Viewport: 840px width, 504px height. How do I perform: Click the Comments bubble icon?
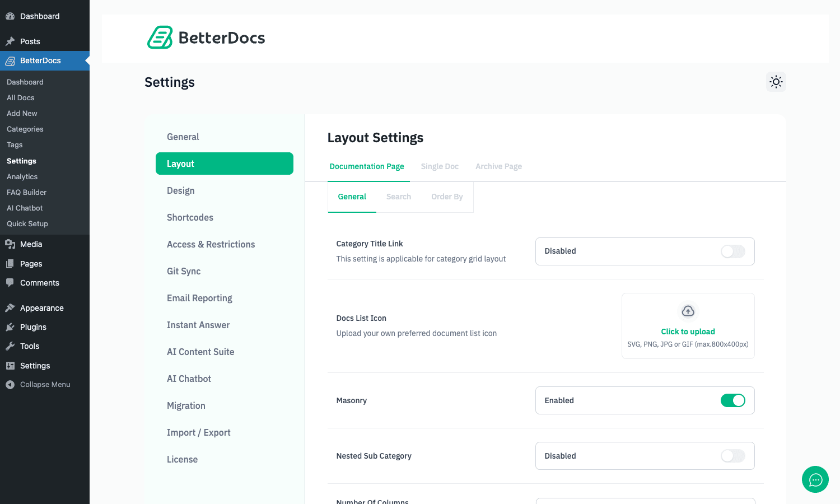[x=10, y=283]
